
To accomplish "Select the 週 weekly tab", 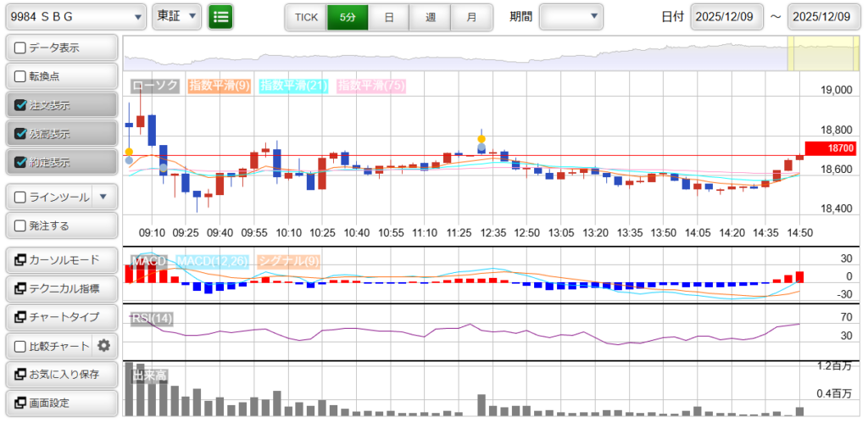I will click(x=430, y=17).
